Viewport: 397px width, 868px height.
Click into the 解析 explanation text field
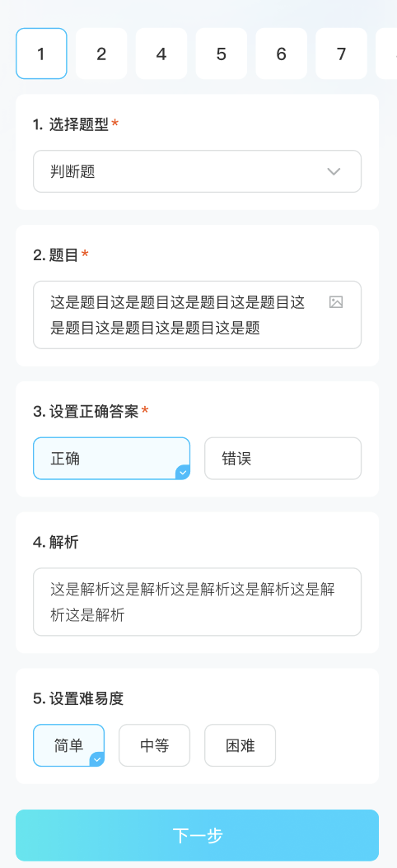197,602
